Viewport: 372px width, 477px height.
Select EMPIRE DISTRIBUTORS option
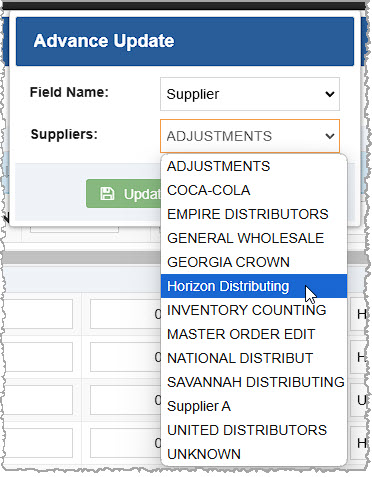pos(254,214)
